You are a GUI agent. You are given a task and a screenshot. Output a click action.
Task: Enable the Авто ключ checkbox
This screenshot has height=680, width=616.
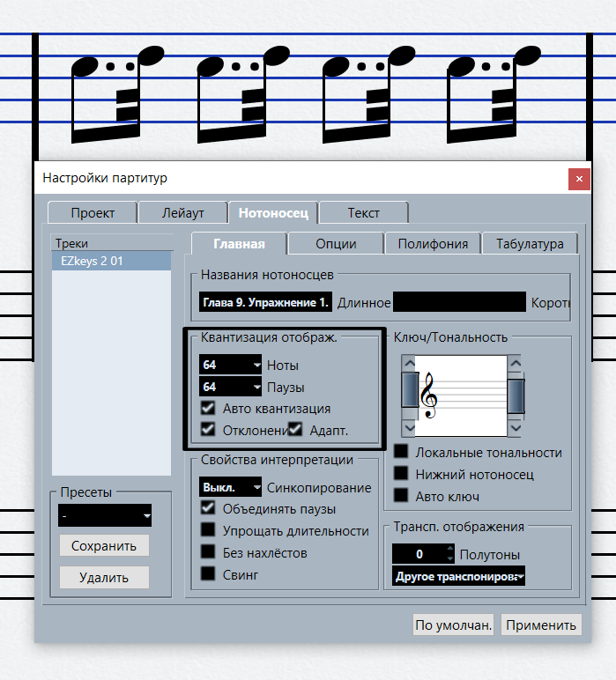click(401, 496)
